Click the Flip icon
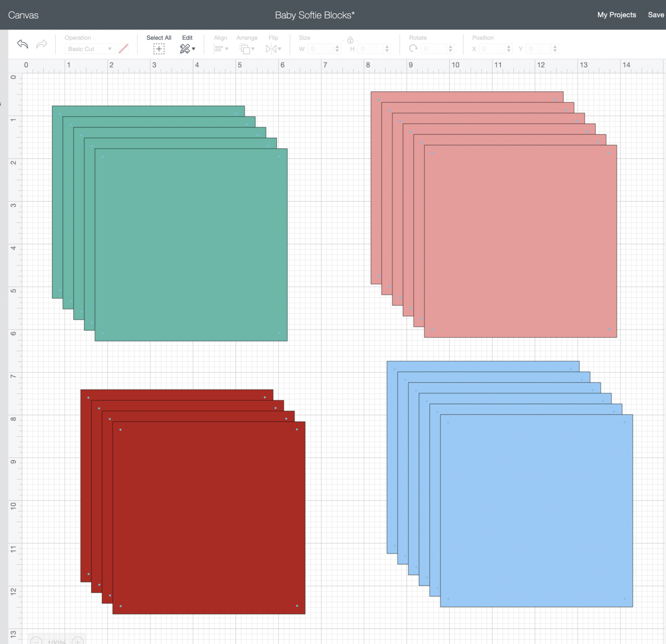Screen dimensions: 666x644 tap(273, 49)
